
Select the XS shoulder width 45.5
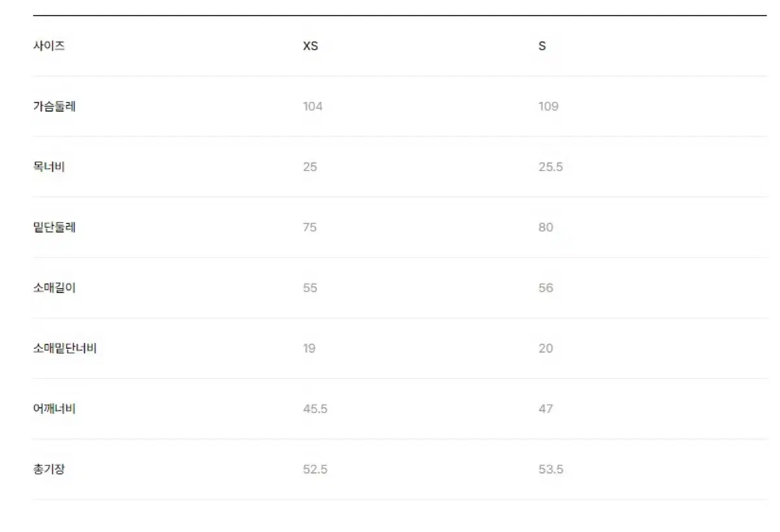click(315, 409)
